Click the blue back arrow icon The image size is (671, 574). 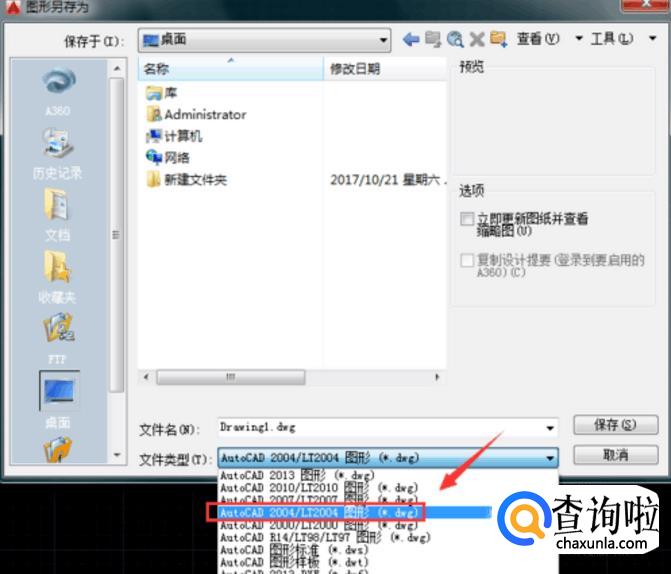(x=411, y=39)
